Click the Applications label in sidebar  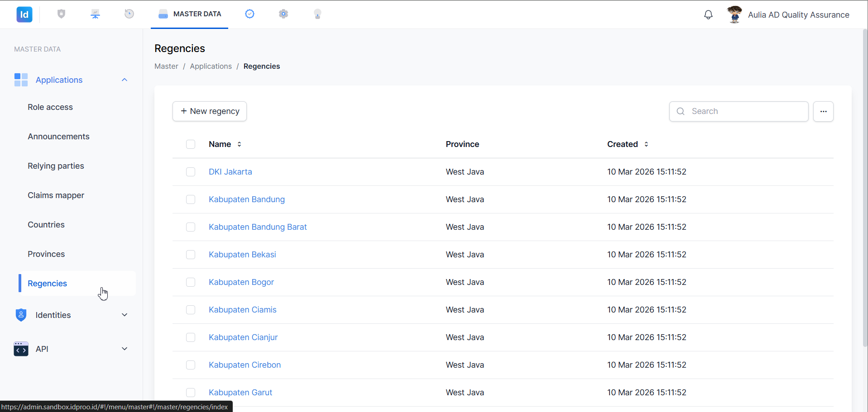tap(59, 80)
